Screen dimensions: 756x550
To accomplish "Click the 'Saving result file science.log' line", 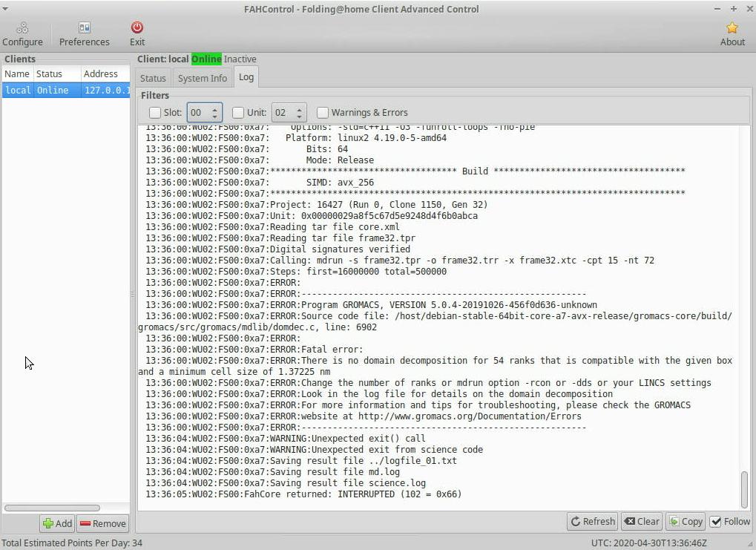I will tap(286, 483).
